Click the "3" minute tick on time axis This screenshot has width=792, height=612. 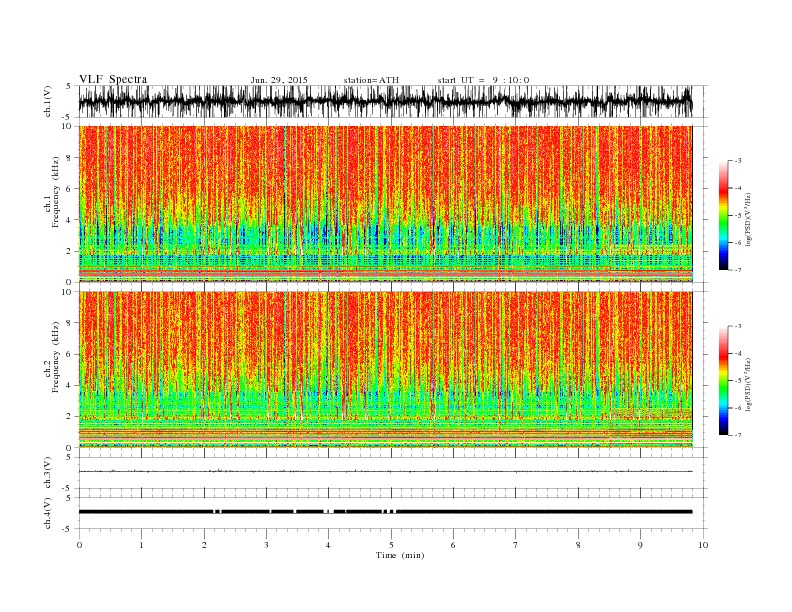click(x=266, y=545)
